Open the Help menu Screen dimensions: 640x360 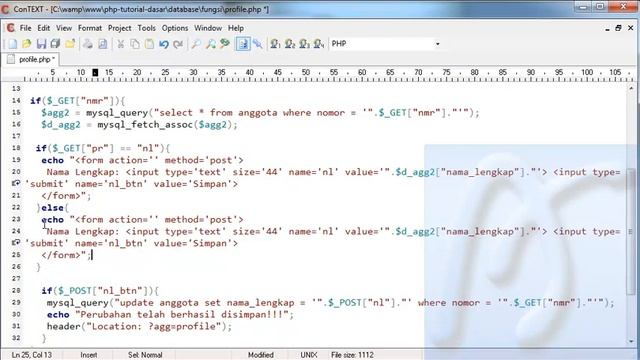pos(236,28)
